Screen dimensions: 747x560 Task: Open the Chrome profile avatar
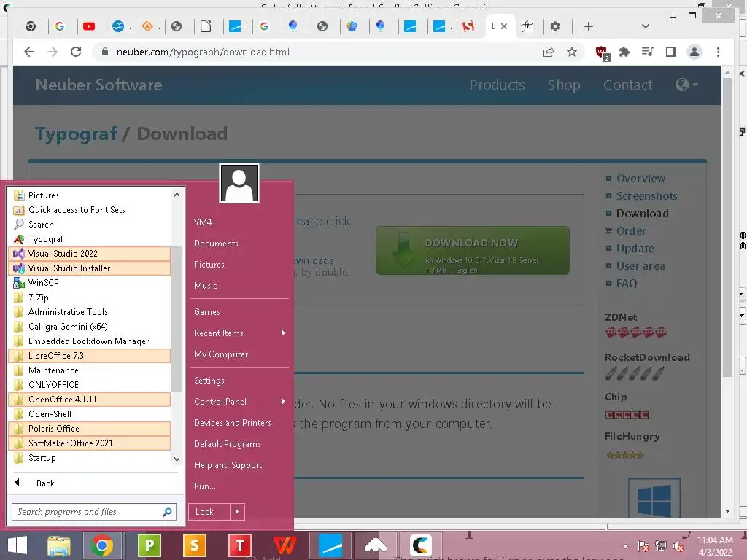pyautogui.click(x=694, y=52)
